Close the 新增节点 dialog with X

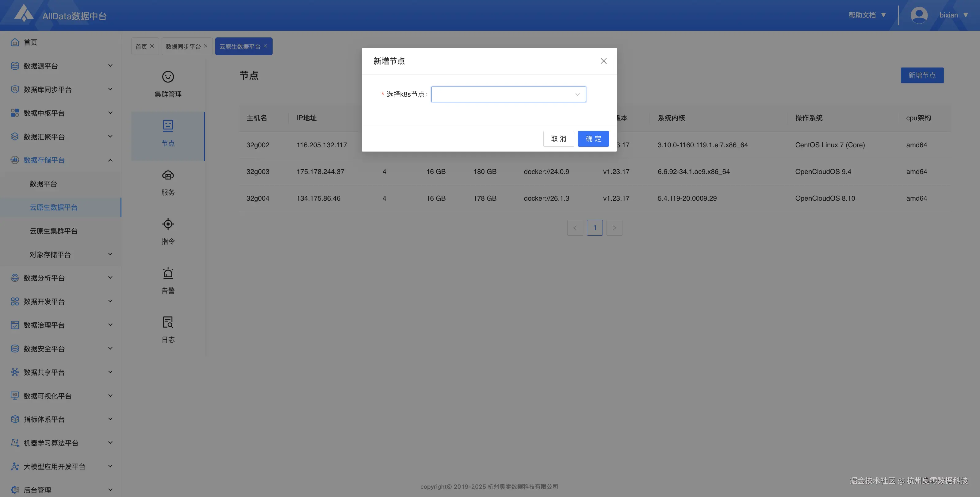603,61
